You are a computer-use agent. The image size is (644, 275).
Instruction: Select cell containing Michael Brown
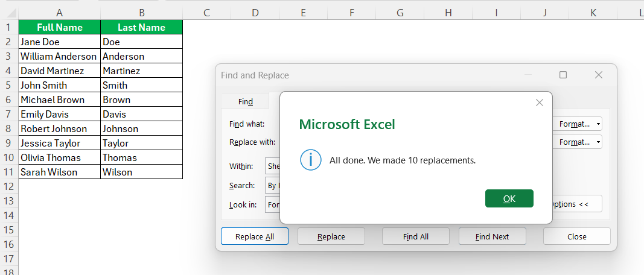[x=60, y=100]
